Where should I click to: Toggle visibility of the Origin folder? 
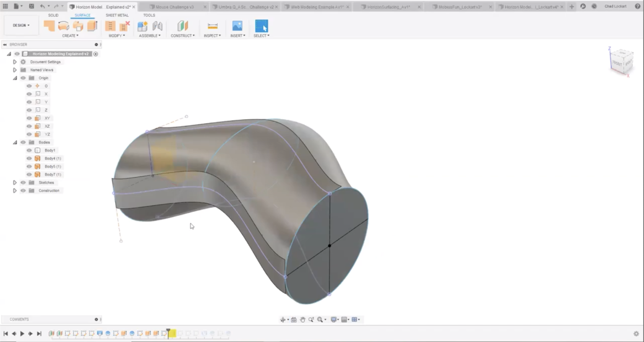point(23,78)
